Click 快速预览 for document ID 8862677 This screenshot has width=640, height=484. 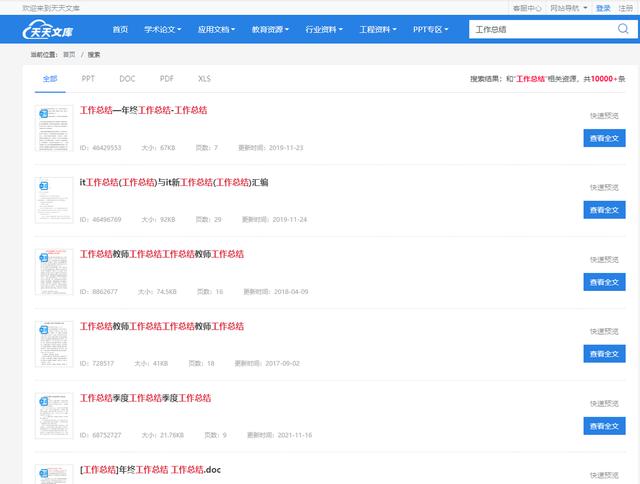(604, 260)
